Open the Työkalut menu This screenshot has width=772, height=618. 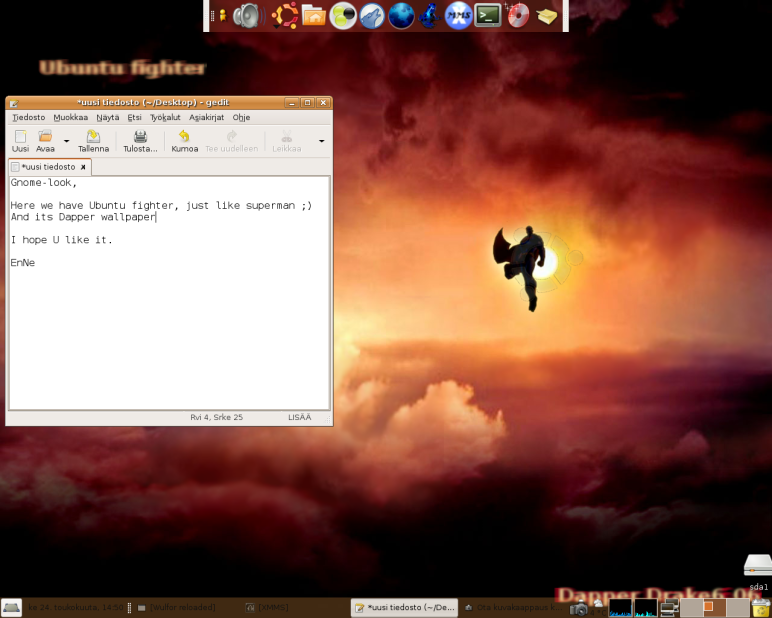click(x=165, y=117)
